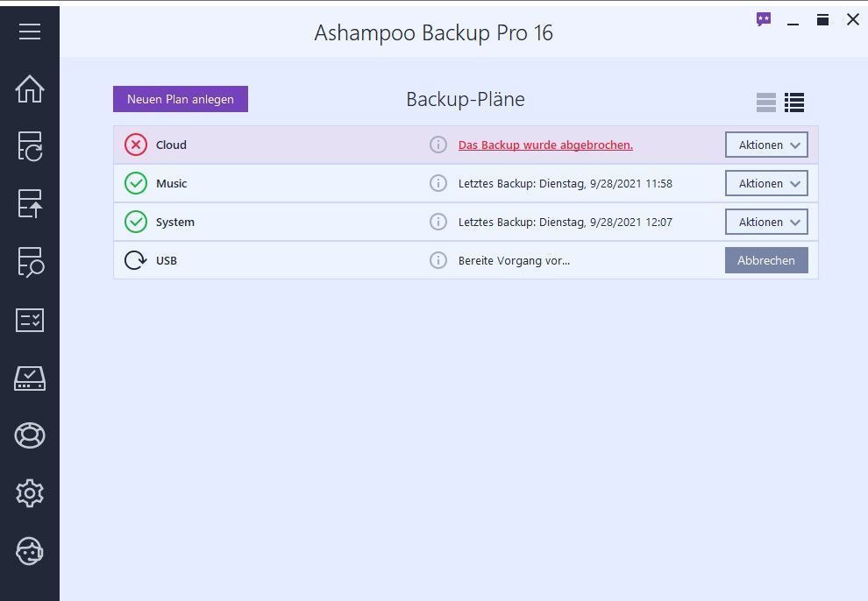The width and height of the screenshot is (868, 601).
Task: Click Abbrechen to cancel the USB backup
Action: [766, 260]
